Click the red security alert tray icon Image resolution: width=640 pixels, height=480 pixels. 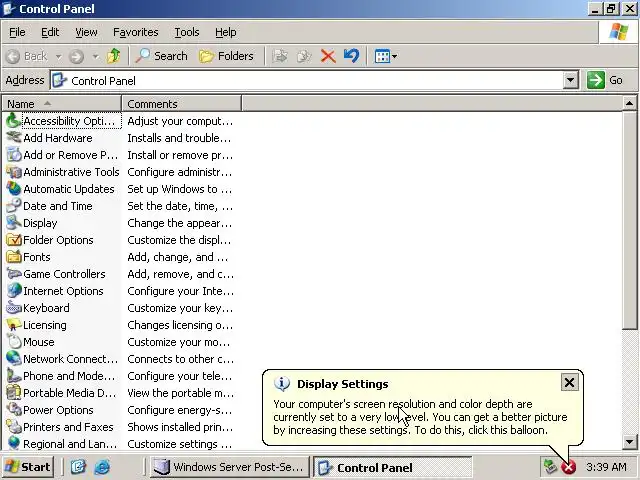(x=569, y=467)
